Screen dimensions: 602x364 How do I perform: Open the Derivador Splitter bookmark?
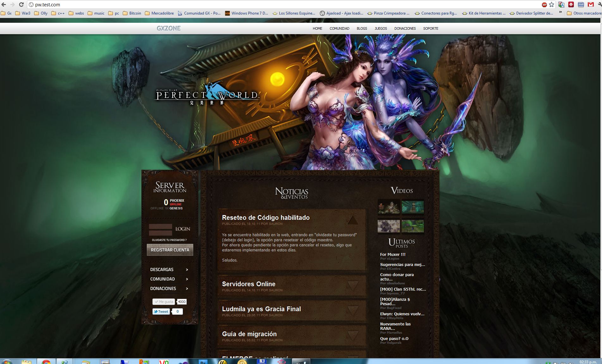coord(531,13)
